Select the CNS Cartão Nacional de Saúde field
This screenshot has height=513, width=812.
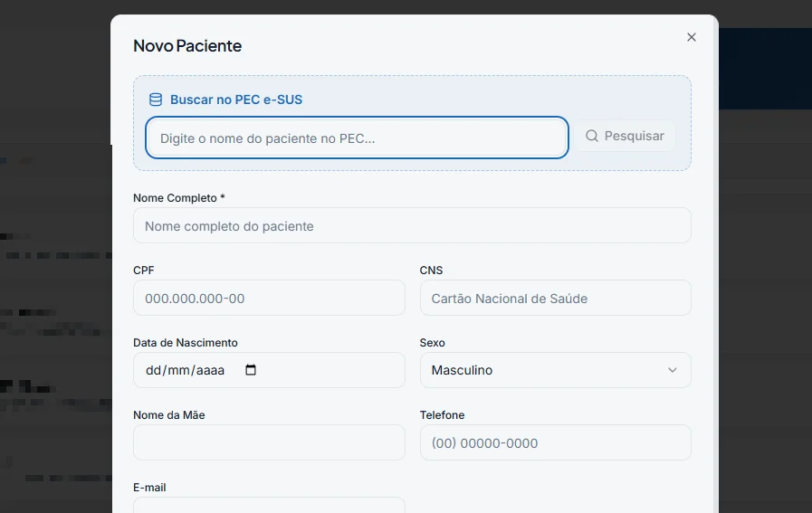click(556, 299)
